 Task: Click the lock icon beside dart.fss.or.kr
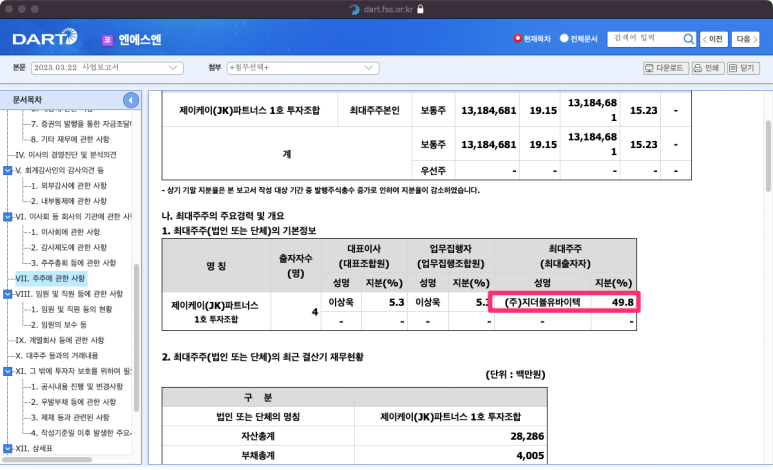pyautogui.click(x=420, y=9)
